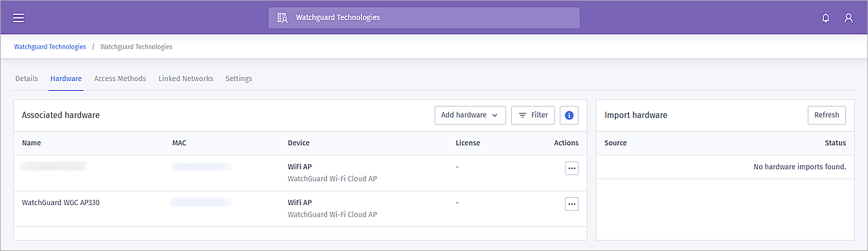The image size is (868, 251).
Task: Click WiFi AP in the first row
Action: coord(300,167)
